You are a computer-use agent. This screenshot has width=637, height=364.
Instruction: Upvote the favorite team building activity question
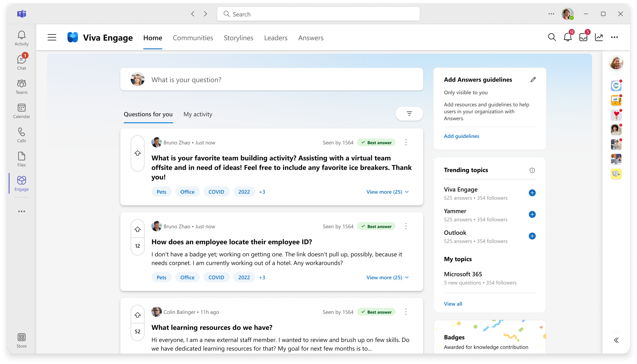click(138, 153)
